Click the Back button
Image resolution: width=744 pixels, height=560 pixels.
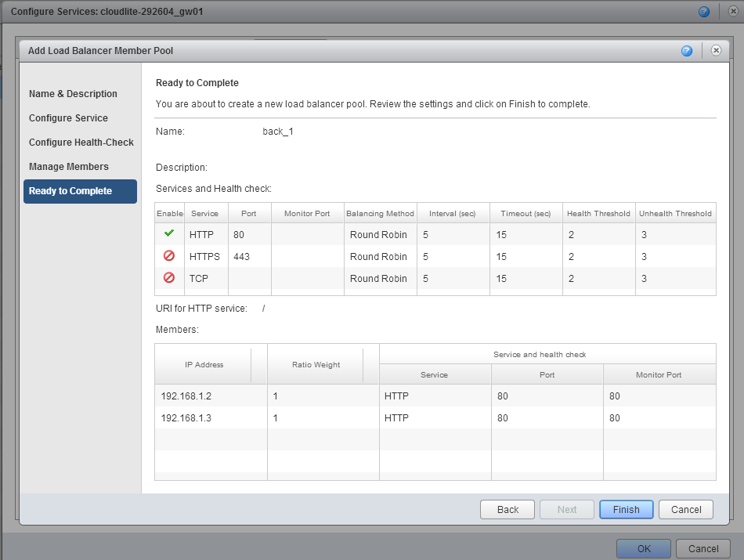point(507,509)
